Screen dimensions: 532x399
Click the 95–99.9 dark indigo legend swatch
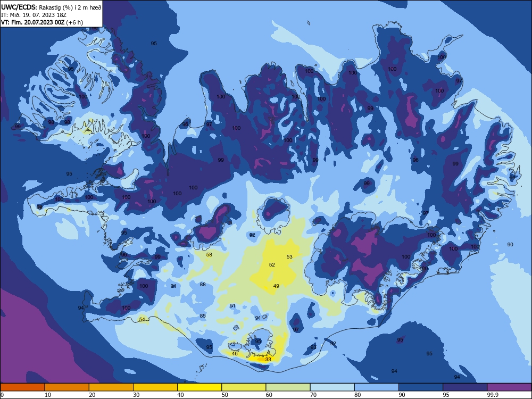[465, 387]
